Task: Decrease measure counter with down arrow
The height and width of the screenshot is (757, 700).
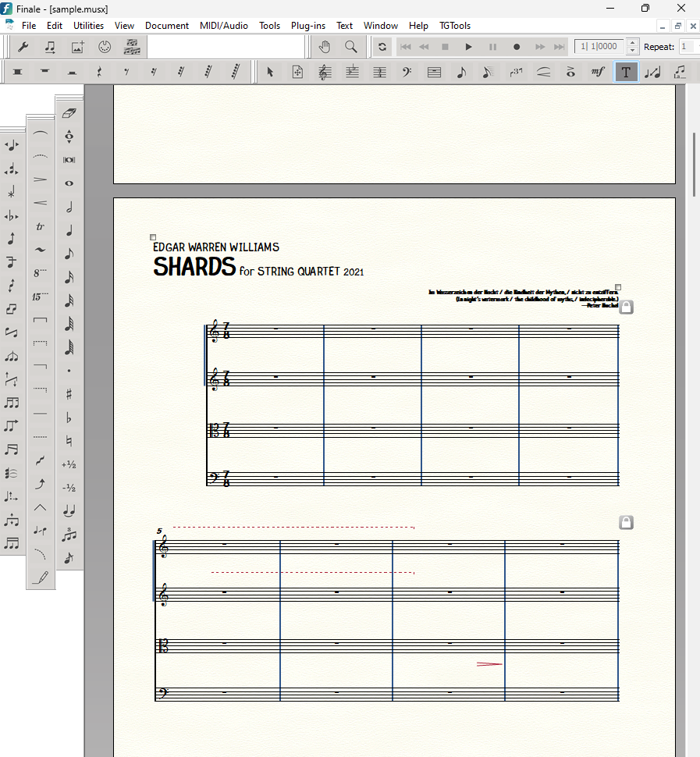Action: tap(632, 51)
